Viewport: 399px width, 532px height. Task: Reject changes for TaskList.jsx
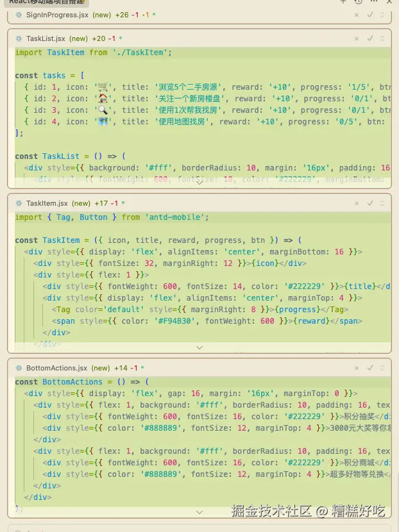357,38
